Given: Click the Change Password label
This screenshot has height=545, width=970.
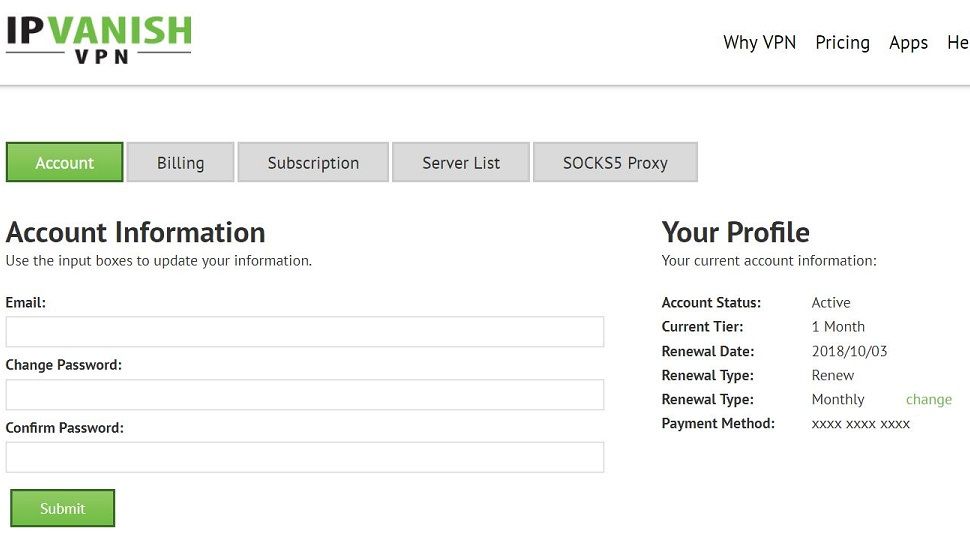Looking at the screenshot, I should [64, 365].
